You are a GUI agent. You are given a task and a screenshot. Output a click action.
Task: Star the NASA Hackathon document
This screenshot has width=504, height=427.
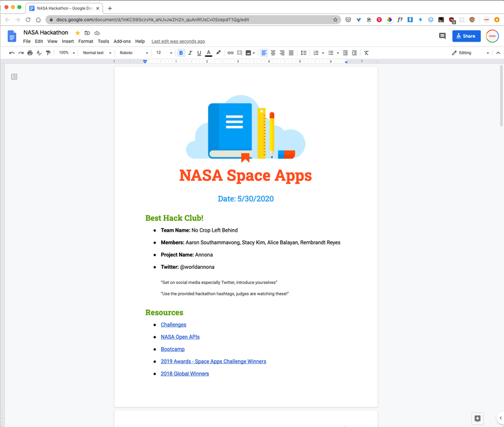click(x=77, y=32)
